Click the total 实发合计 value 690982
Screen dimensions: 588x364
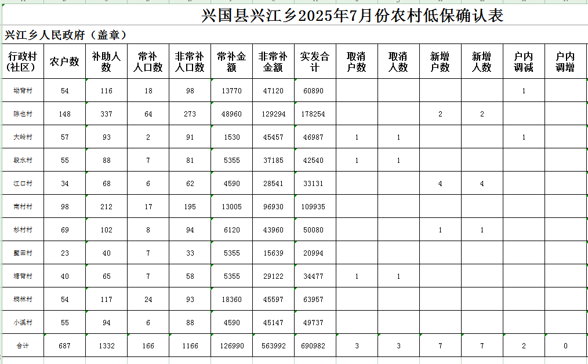coord(314,346)
